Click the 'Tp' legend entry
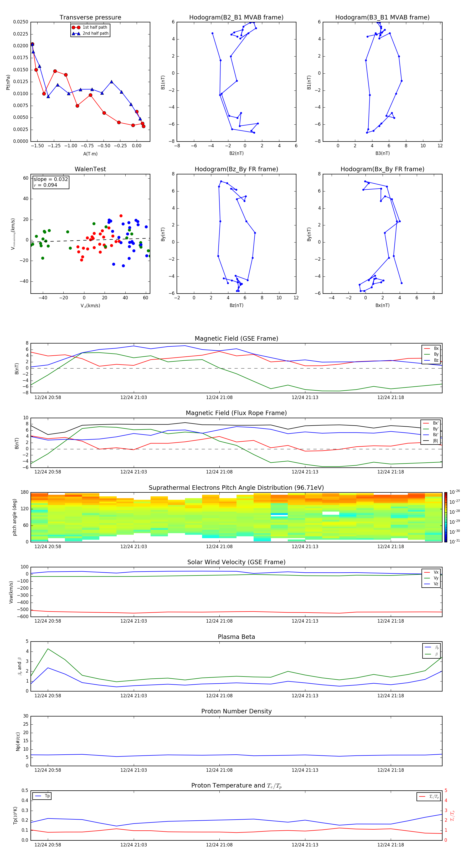This screenshot has width=473, height=868. (42, 796)
